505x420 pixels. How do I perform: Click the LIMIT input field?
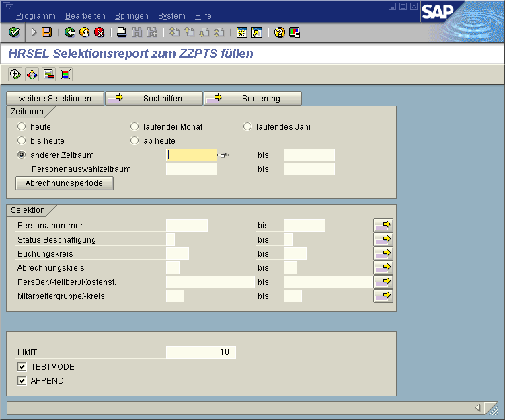tap(200, 352)
